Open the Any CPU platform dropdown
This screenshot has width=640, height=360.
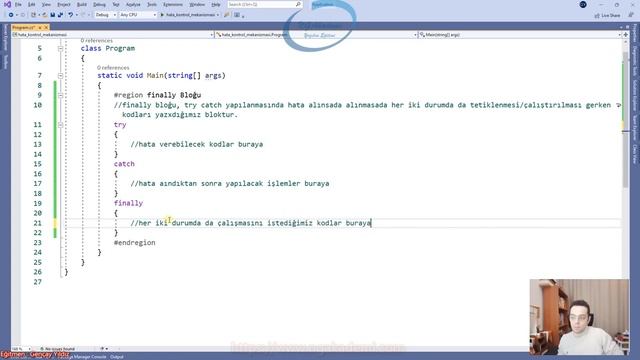tap(138, 15)
